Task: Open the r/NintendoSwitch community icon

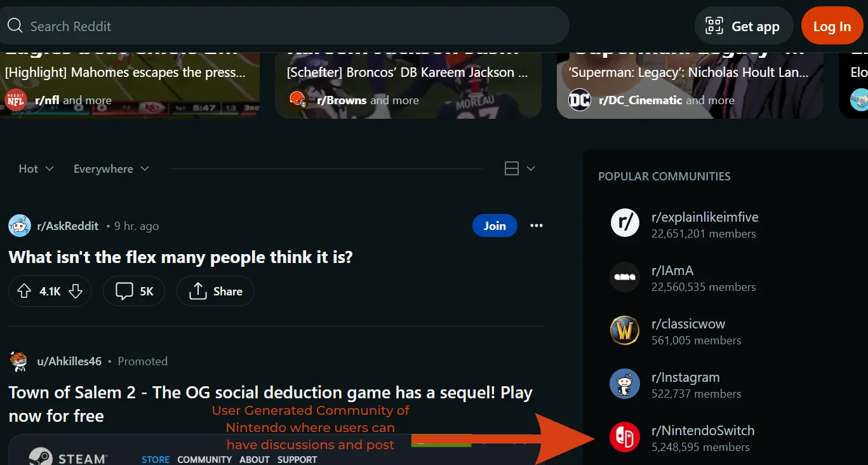Action: click(624, 437)
